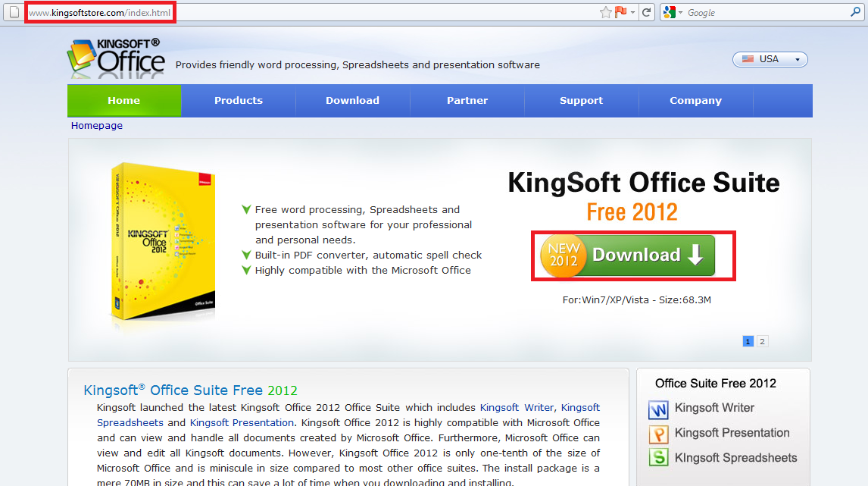Reload the page with the refresh button
This screenshot has height=486, width=868.
point(647,12)
